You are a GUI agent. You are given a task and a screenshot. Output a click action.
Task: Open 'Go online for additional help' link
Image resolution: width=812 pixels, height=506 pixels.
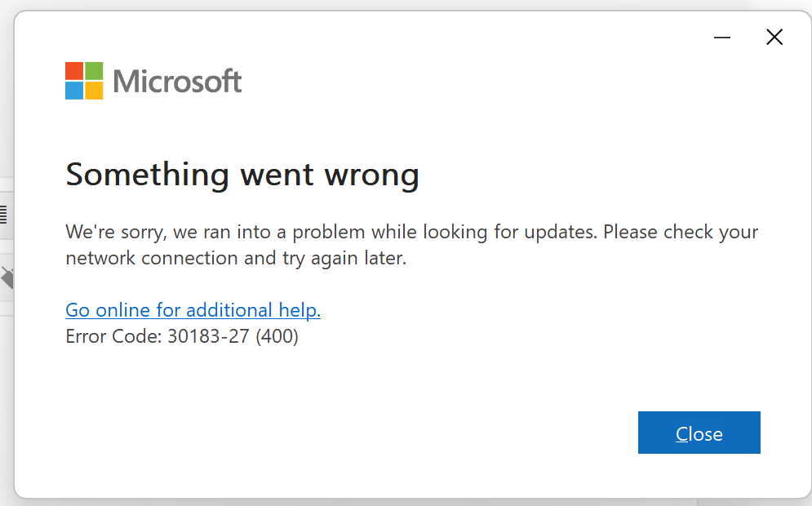tap(193, 309)
